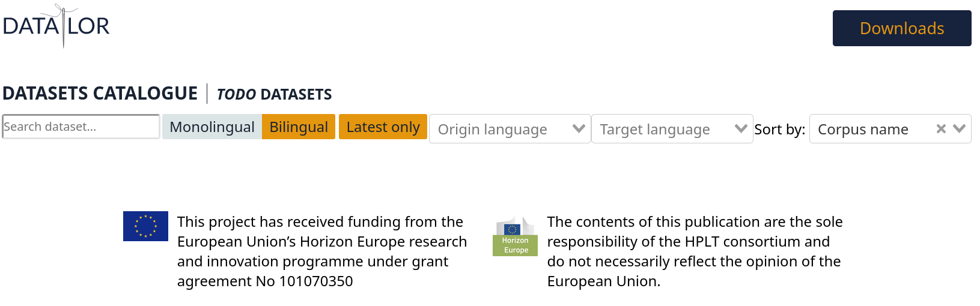The image size is (980, 306).
Task: Click the HPLT consortium disclaimer text
Action: pos(694,251)
